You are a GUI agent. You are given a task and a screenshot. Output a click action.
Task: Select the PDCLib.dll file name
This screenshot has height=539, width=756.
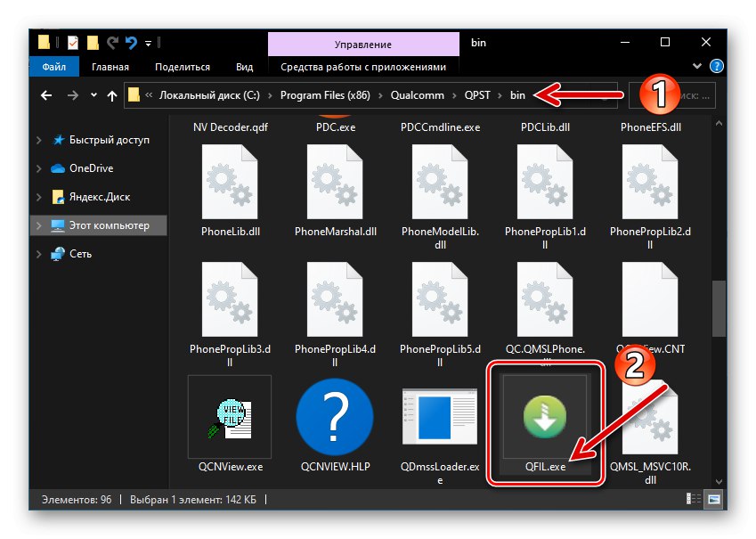coord(545,127)
